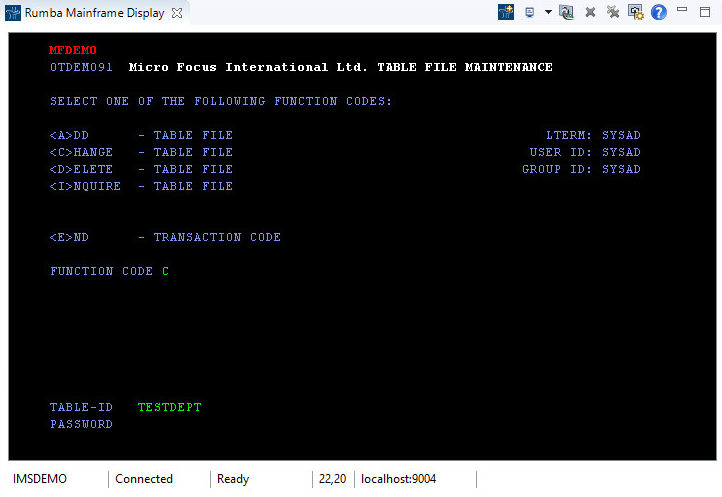The width and height of the screenshot is (722, 497).
Task: Maximize the Rumba Mainframe Display view
Action: point(705,11)
